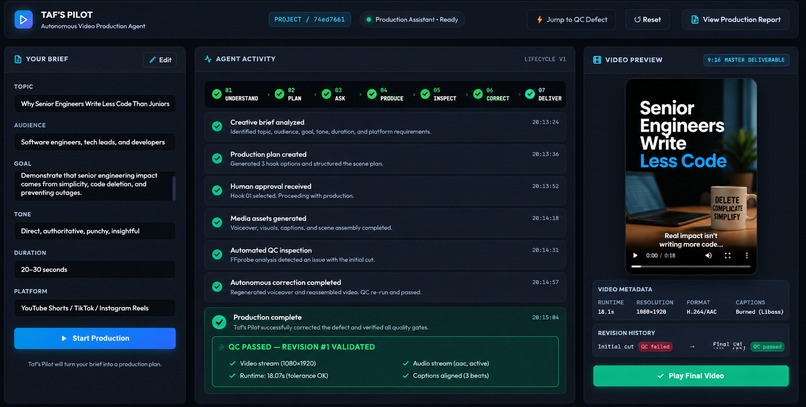Screen dimensions: 806x407
Task: Open fullscreen using the player's expand icon
Action: tap(727, 255)
